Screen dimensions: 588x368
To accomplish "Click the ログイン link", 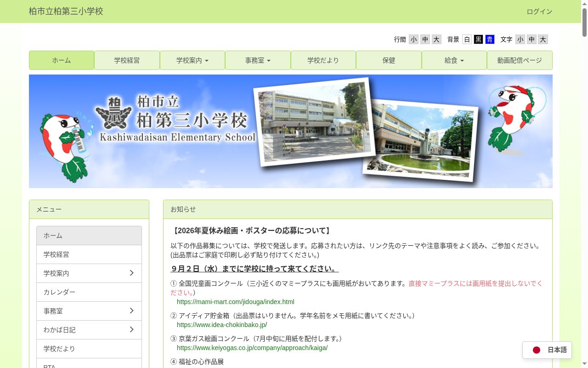I will (539, 11).
